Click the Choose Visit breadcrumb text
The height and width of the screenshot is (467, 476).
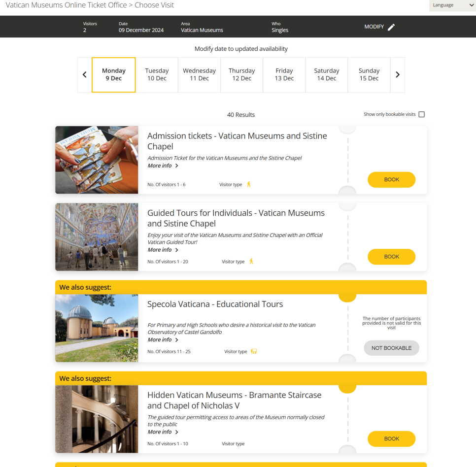click(x=154, y=5)
